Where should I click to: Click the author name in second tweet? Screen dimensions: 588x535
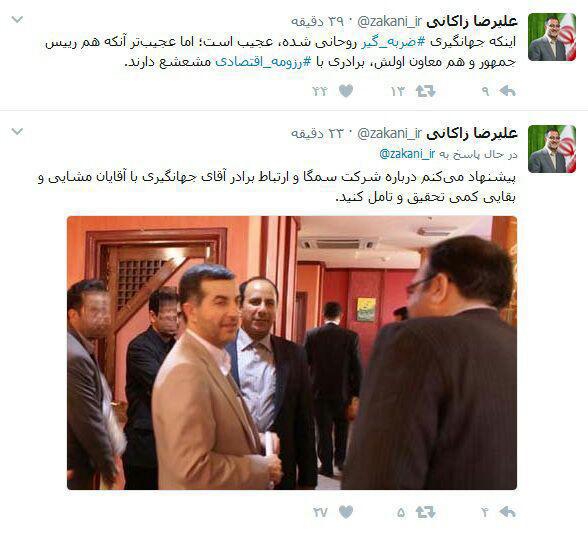pyautogui.click(x=472, y=133)
